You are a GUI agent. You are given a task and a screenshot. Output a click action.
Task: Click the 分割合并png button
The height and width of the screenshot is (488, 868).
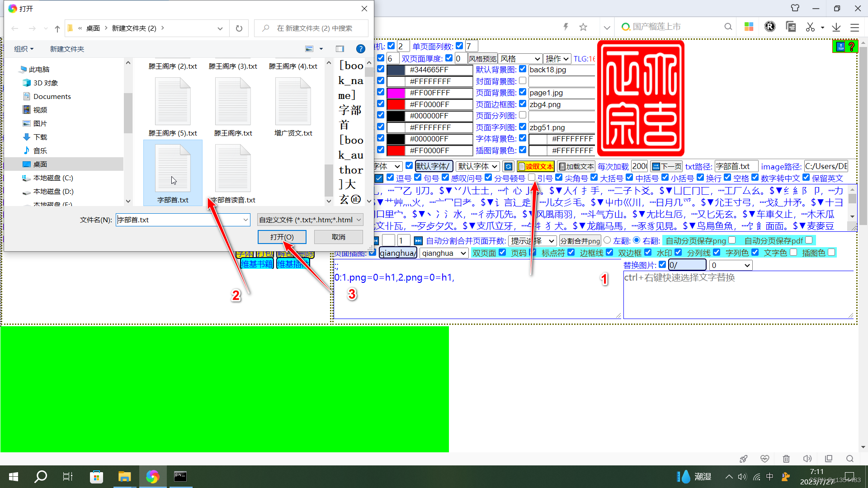580,240
